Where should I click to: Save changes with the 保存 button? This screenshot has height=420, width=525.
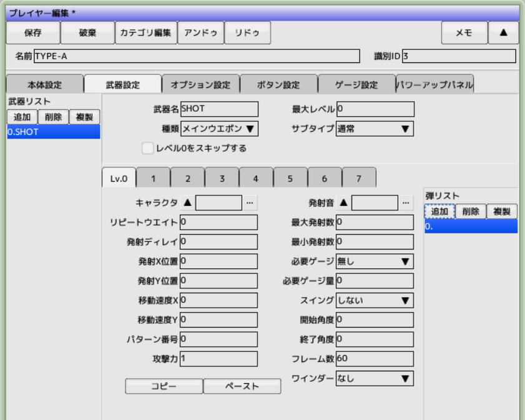click(x=32, y=32)
